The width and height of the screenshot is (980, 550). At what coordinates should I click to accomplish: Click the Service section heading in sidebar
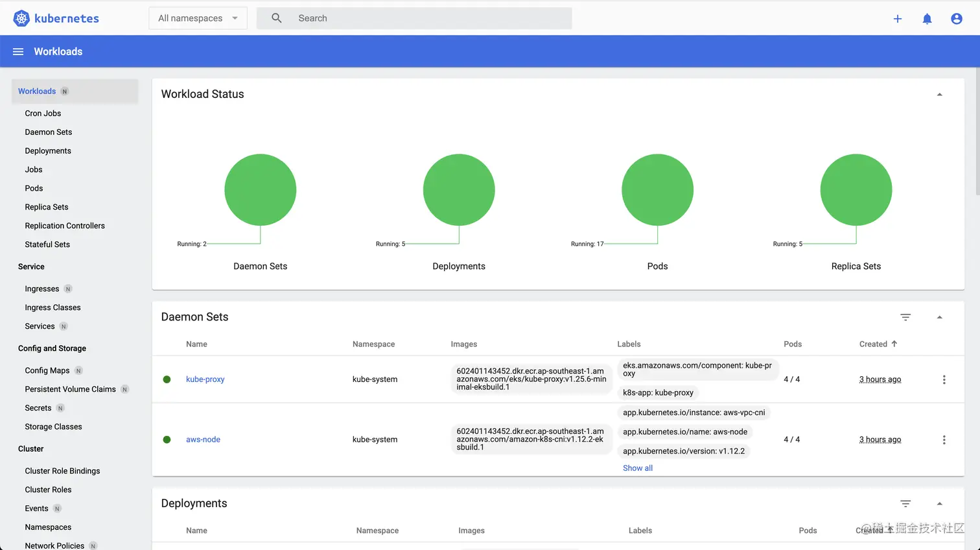point(31,267)
